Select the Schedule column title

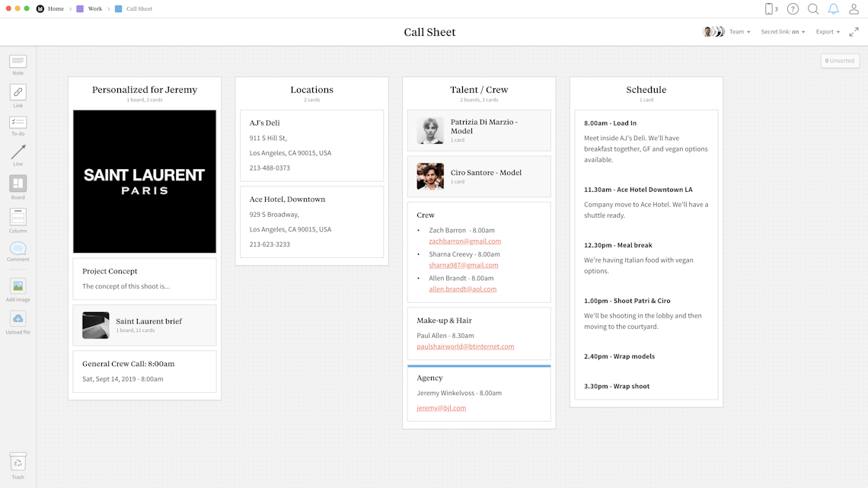(x=646, y=90)
